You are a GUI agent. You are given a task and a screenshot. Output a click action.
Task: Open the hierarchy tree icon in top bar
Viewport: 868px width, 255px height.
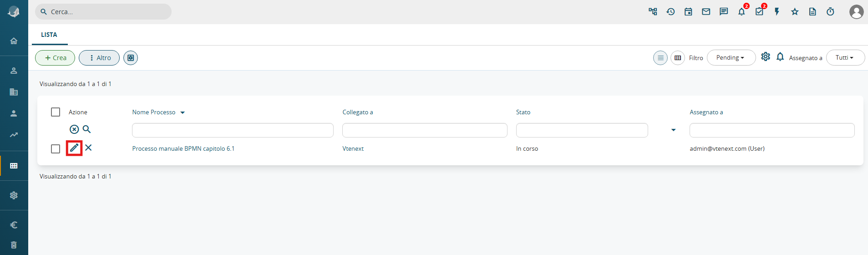(x=653, y=12)
